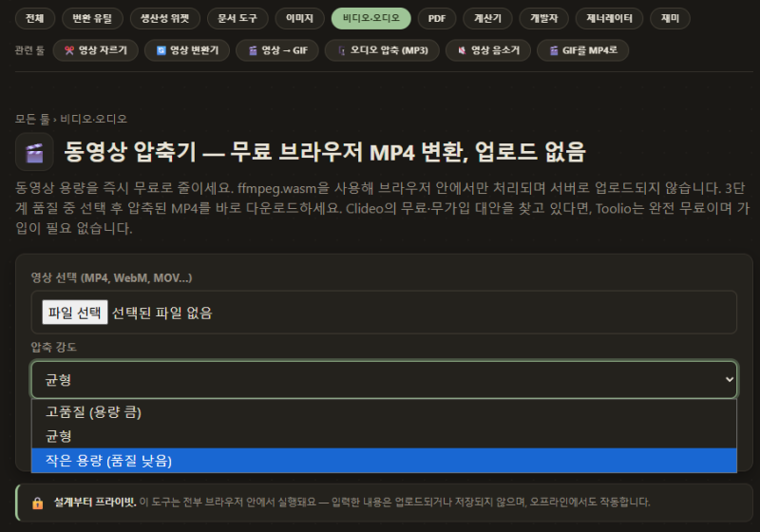Click the 선택된 파일 없음 file input area

(x=384, y=313)
